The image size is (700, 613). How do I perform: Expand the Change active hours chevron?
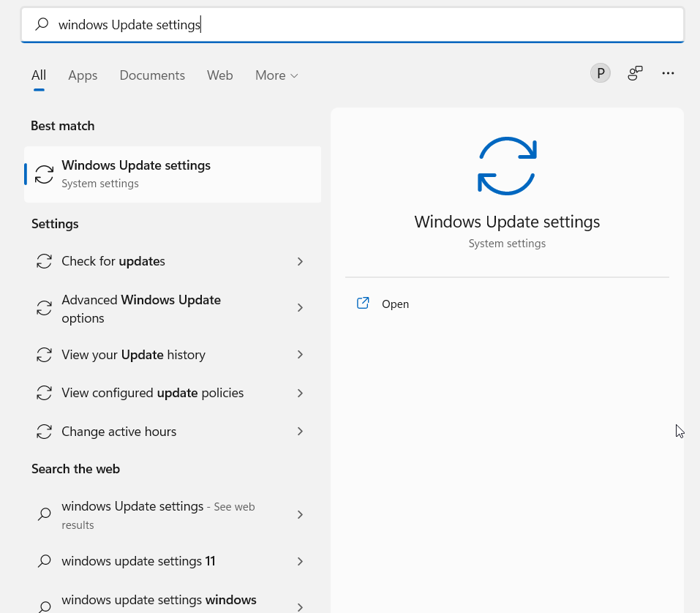(x=300, y=432)
